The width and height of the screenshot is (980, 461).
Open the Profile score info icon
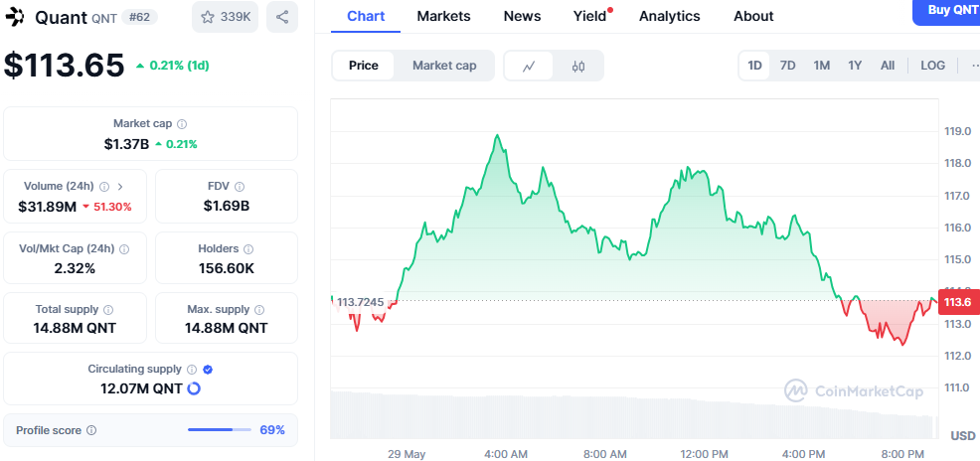(91, 430)
